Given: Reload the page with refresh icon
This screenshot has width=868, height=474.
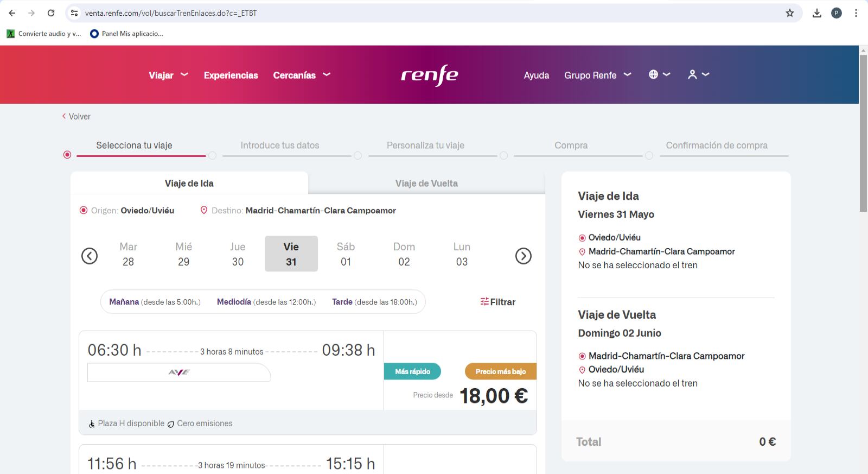Looking at the screenshot, I should tap(50, 13).
